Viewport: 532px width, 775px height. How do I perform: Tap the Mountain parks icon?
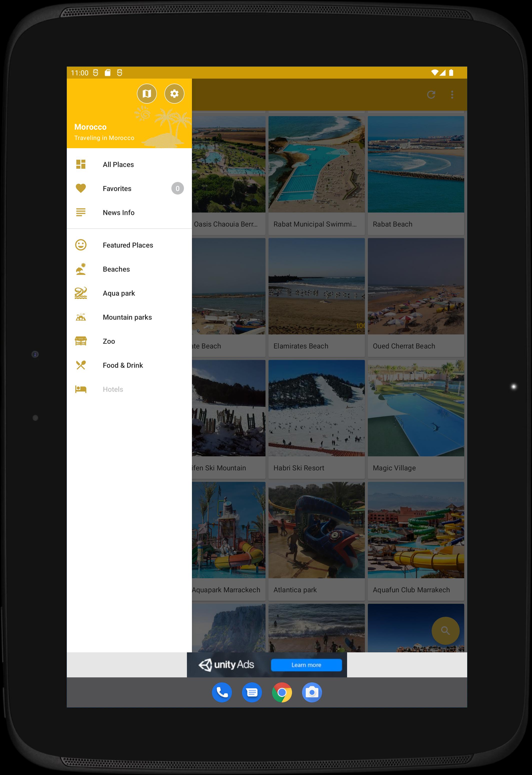coord(81,317)
